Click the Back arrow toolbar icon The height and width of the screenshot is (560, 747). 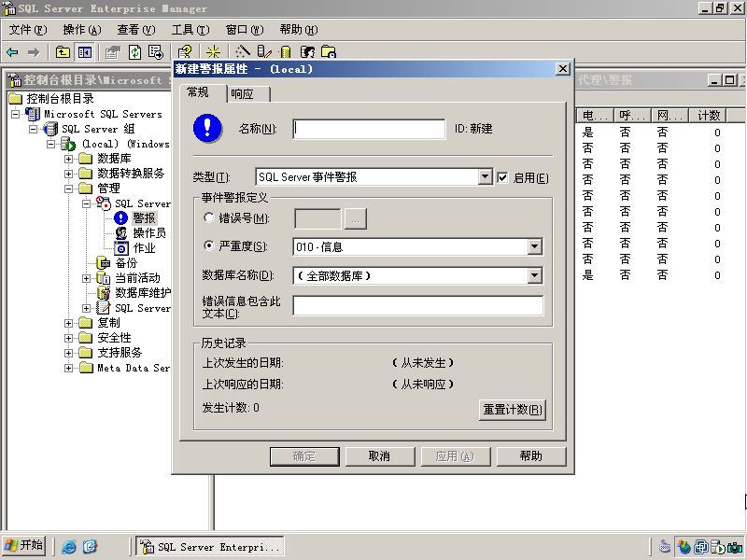(12, 52)
